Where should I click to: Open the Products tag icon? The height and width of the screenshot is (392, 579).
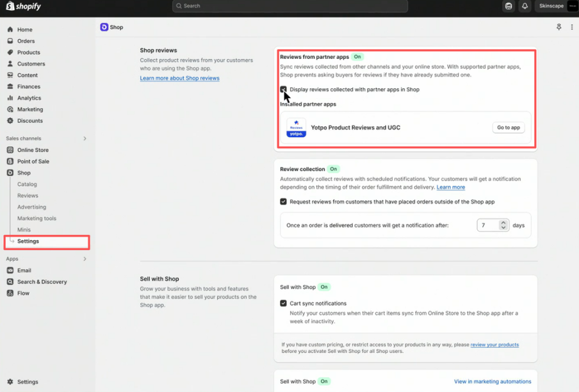point(10,53)
